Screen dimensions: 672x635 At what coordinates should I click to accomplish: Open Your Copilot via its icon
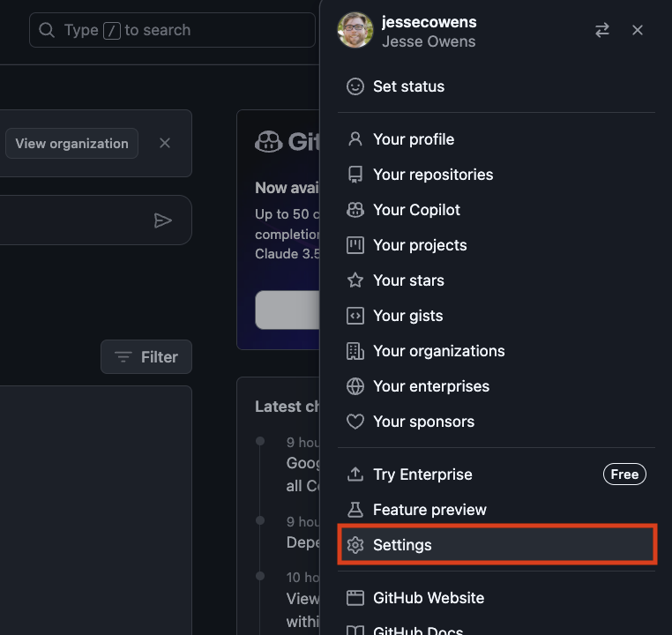tap(355, 210)
